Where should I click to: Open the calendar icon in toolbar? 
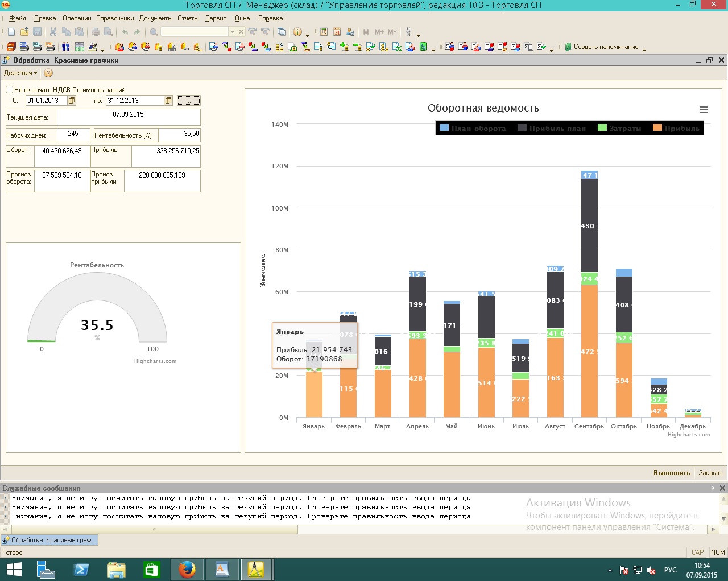[337, 32]
